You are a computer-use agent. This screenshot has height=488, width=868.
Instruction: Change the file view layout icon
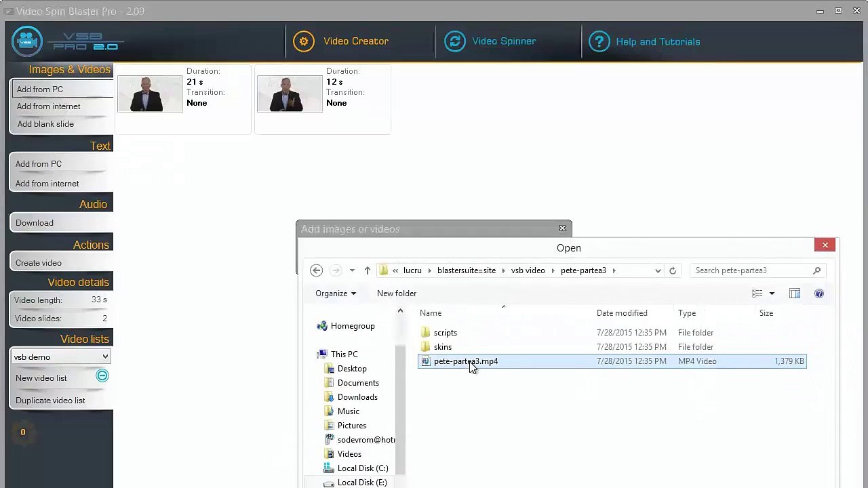pyautogui.click(x=757, y=293)
